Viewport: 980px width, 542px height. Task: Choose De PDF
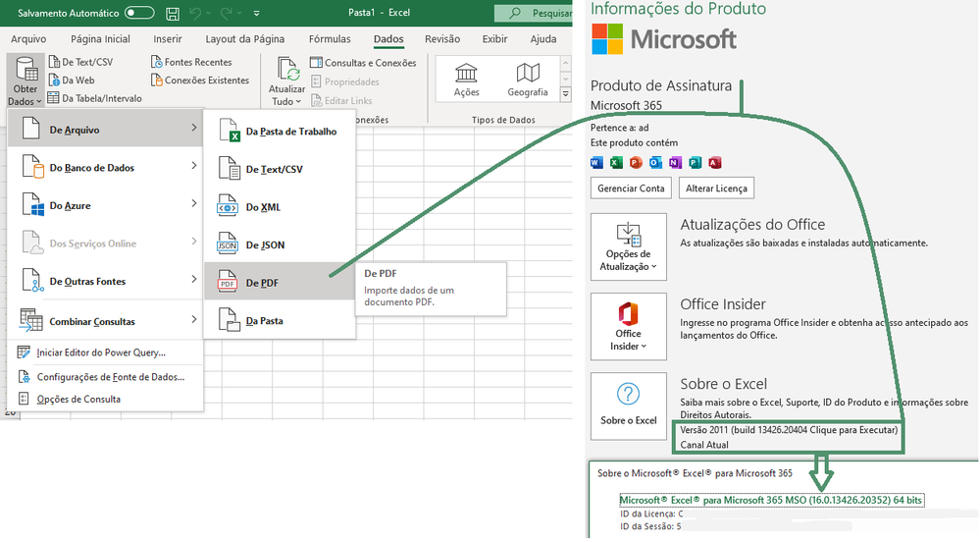click(280, 282)
